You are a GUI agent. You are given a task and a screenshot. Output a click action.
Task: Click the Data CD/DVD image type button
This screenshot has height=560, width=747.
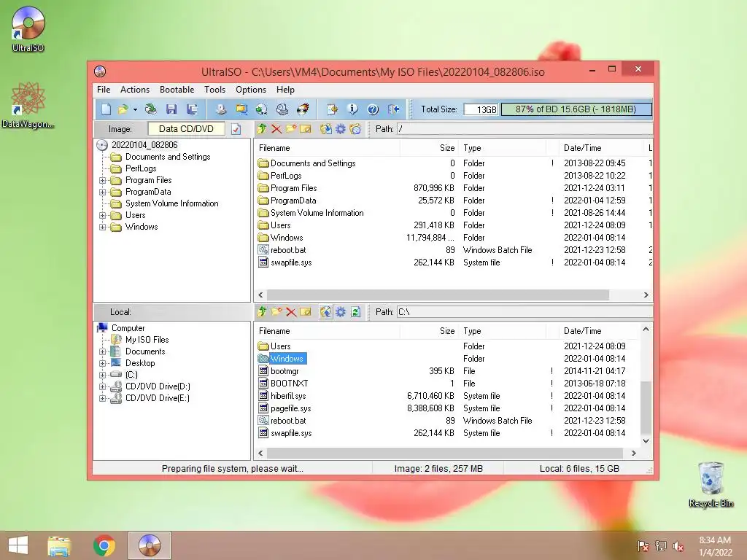coord(186,129)
